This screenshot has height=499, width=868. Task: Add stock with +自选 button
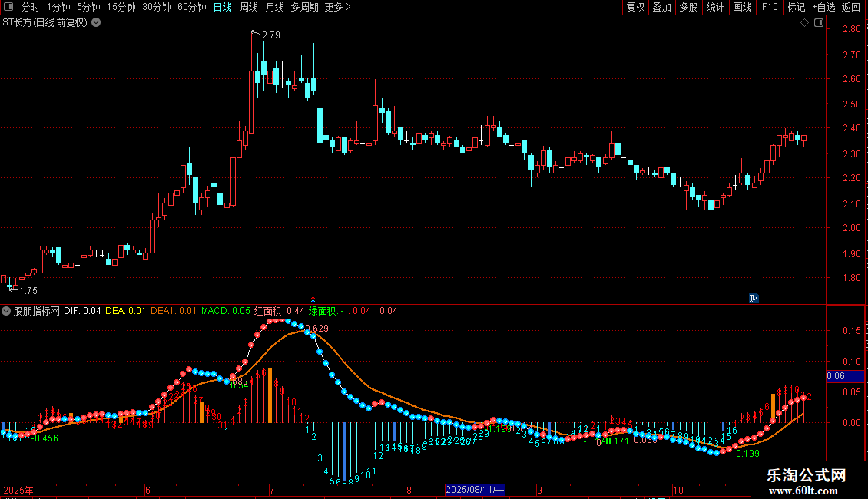pyautogui.click(x=823, y=7)
